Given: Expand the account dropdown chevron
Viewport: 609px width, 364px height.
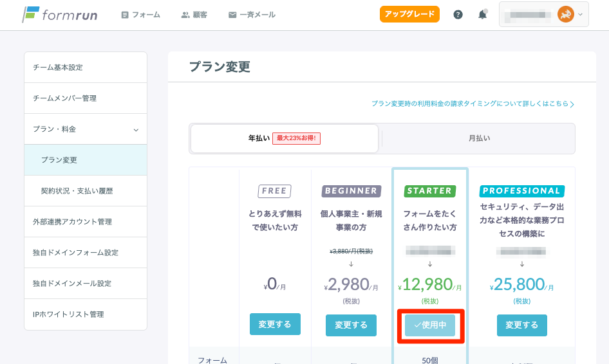Looking at the screenshot, I should 581,14.
